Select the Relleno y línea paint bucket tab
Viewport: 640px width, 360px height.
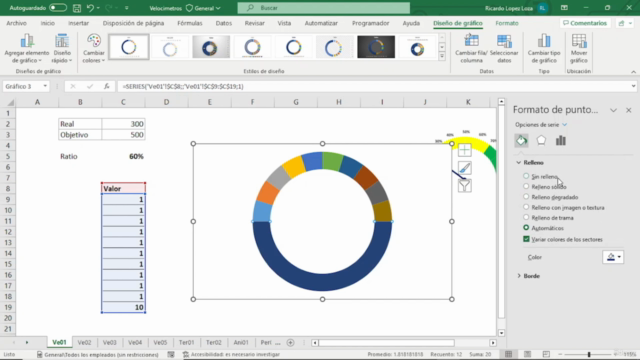pyautogui.click(x=521, y=140)
